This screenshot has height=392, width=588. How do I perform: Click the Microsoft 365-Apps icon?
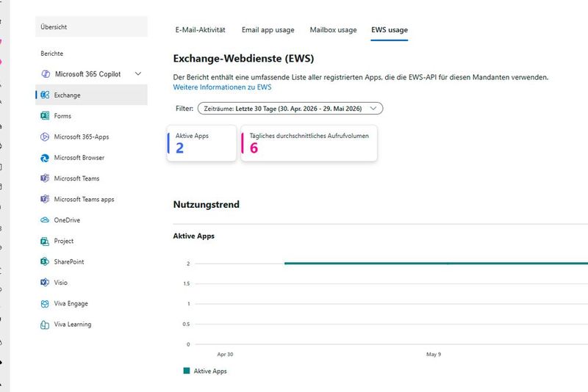click(45, 137)
